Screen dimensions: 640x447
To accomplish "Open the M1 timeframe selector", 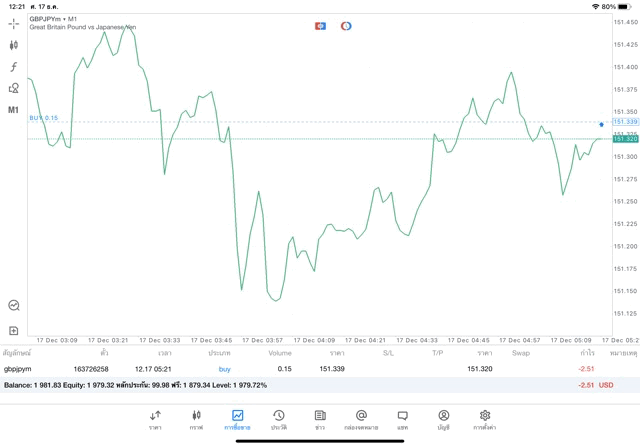I will (x=14, y=110).
